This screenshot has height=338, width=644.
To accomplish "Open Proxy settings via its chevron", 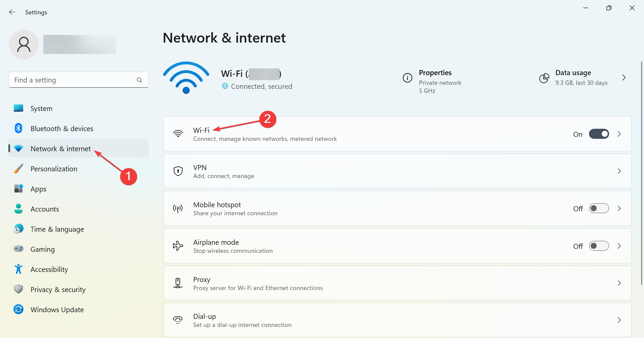I will pos(619,283).
